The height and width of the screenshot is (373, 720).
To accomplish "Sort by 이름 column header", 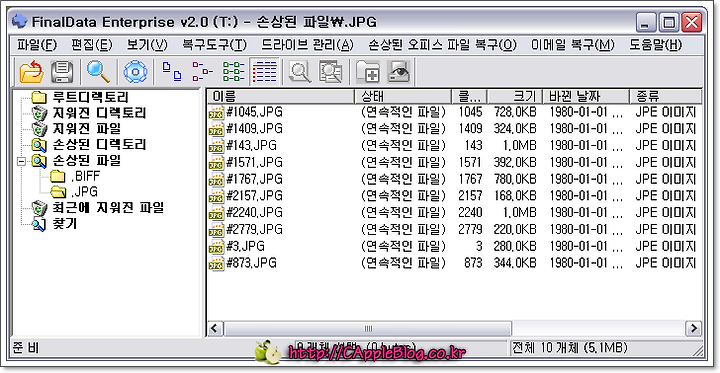I will point(281,96).
